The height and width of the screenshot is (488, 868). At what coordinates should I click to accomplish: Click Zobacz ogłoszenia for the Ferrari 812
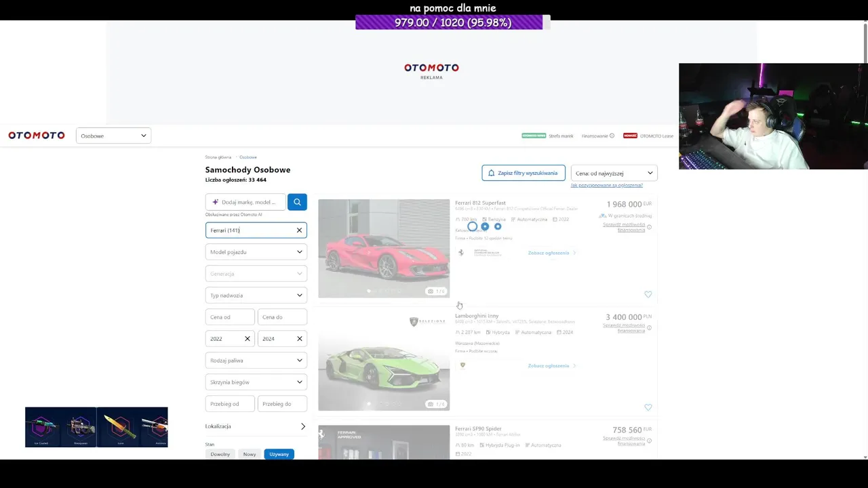(551, 253)
